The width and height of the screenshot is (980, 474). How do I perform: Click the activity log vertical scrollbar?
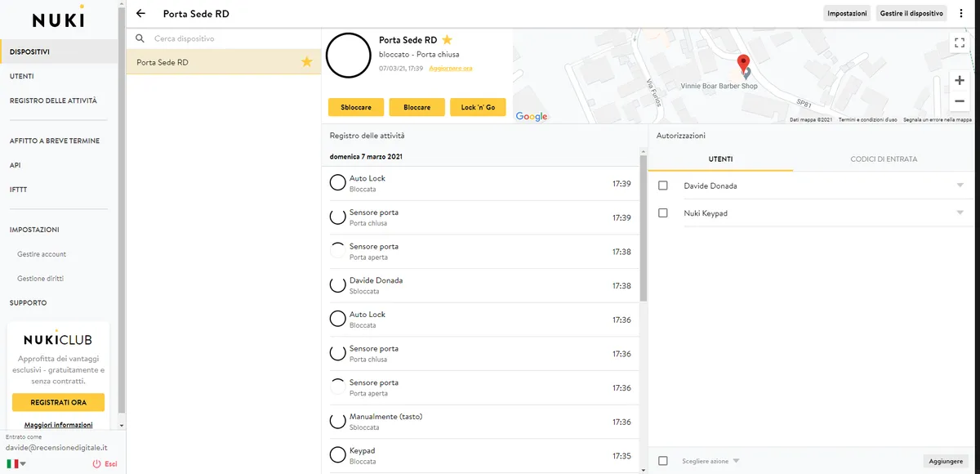643,229
